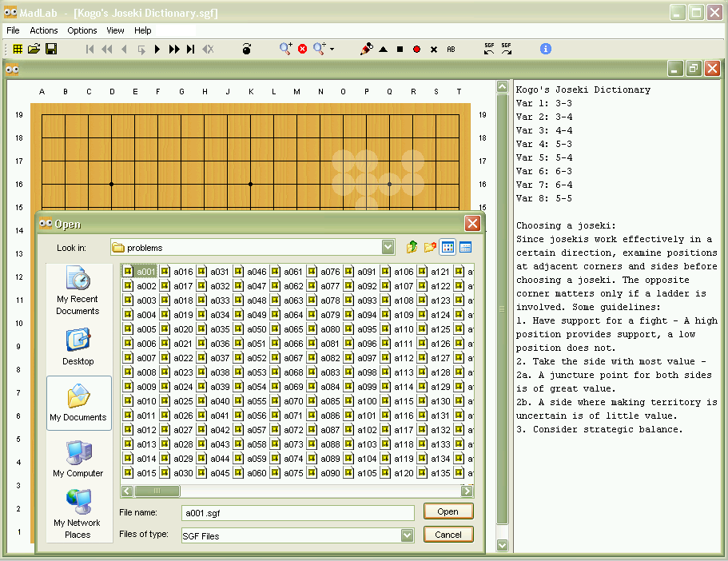Click the zoom in magnifier icon
728x561 pixels.
(285, 50)
